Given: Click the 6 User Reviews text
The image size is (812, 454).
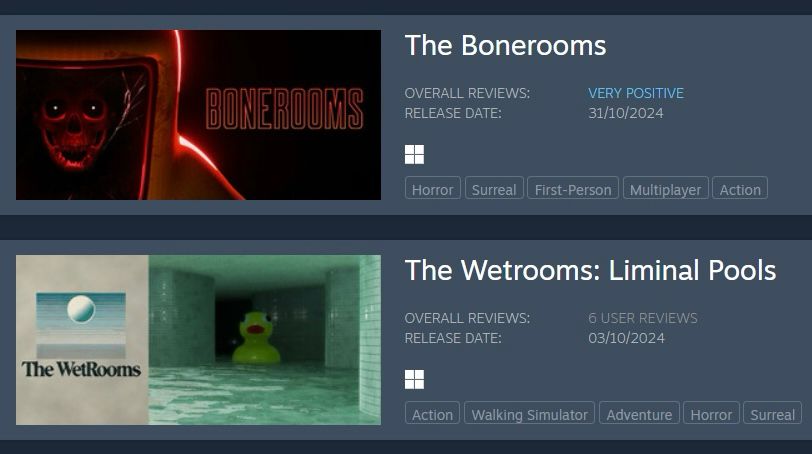Looking at the screenshot, I should tap(643, 318).
